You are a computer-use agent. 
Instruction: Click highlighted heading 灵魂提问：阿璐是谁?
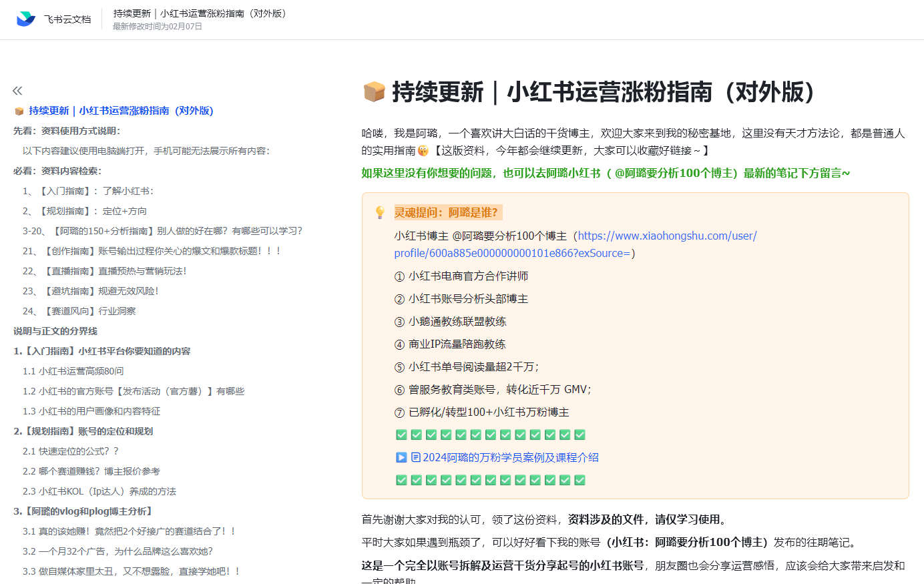445,212
